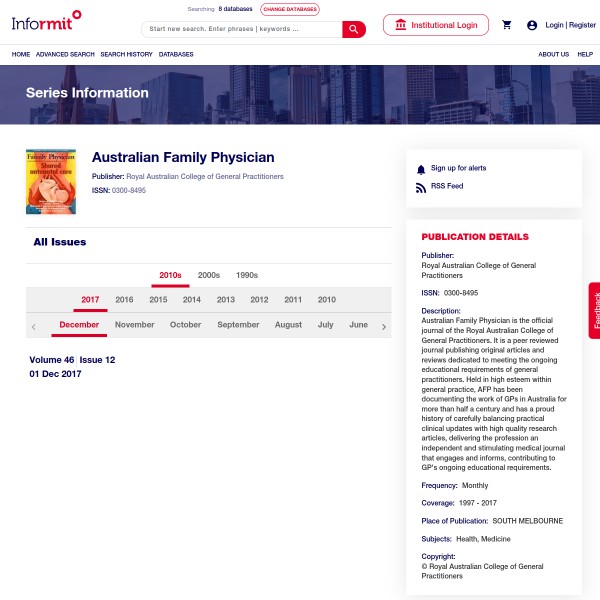
Task: Click the Royal Australian College publisher link
Action: click(204, 176)
